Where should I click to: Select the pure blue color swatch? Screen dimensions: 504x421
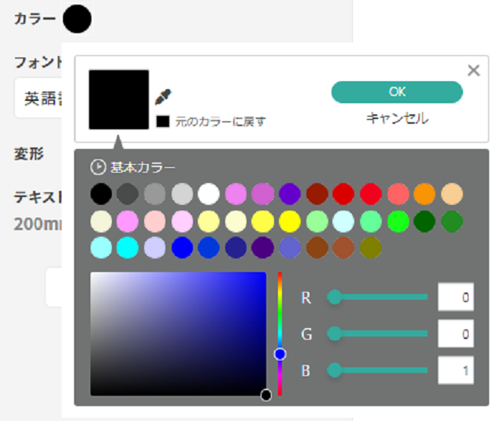click(182, 248)
